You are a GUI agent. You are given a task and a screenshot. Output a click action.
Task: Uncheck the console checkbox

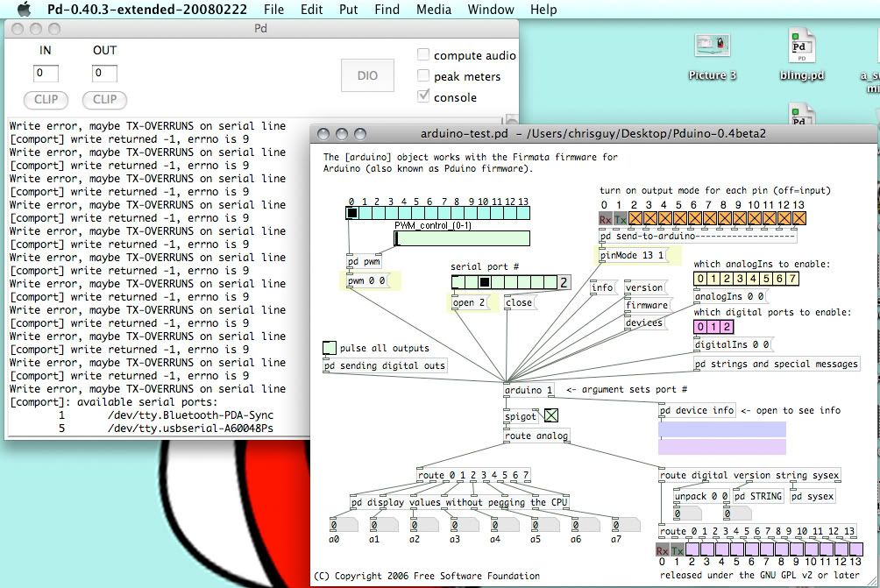point(424,96)
